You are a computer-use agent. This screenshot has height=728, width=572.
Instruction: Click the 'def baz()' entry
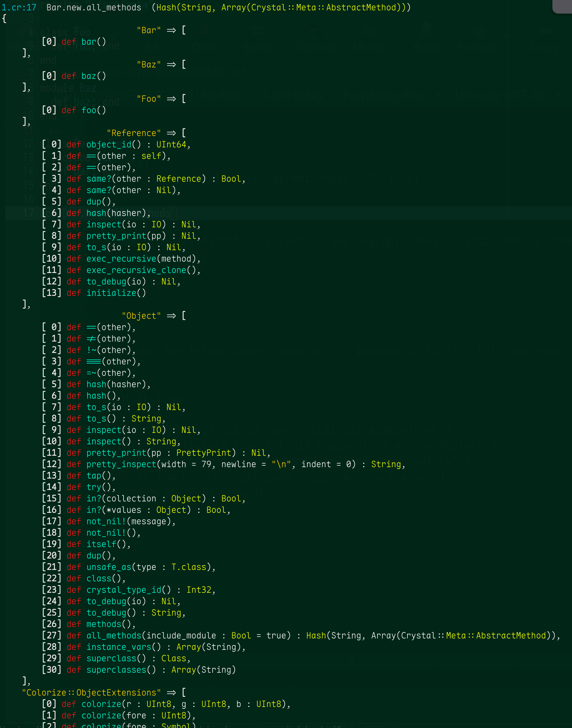(84, 76)
